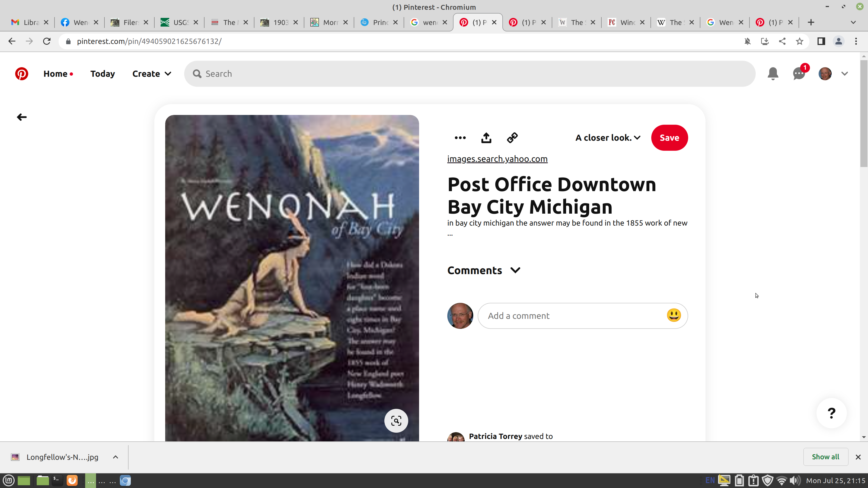Image resolution: width=868 pixels, height=488 pixels.
Task: Open the images.search.yahoo.com source link
Action: click(x=497, y=159)
